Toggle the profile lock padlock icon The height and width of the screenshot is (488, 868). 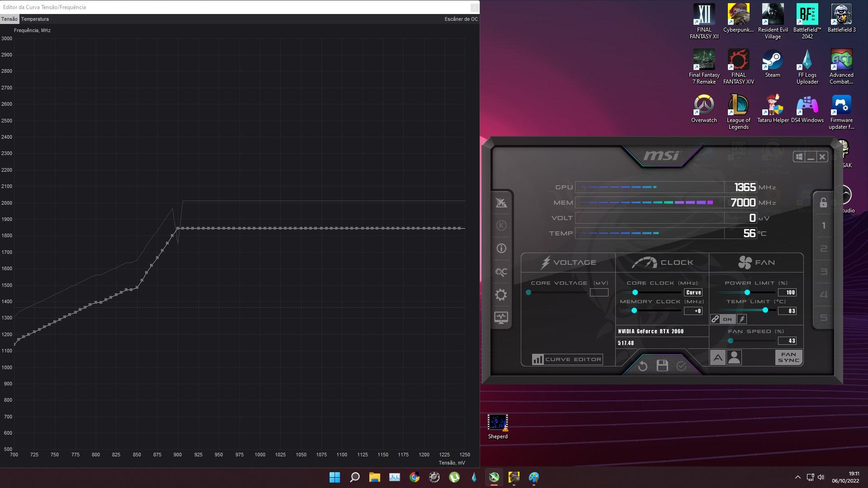[x=823, y=202]
